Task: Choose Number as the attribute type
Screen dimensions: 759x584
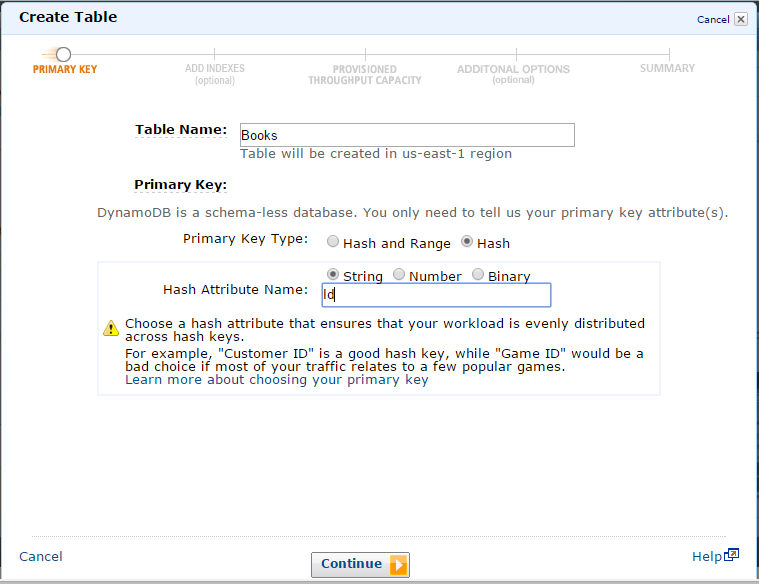Action: (399, 275)
